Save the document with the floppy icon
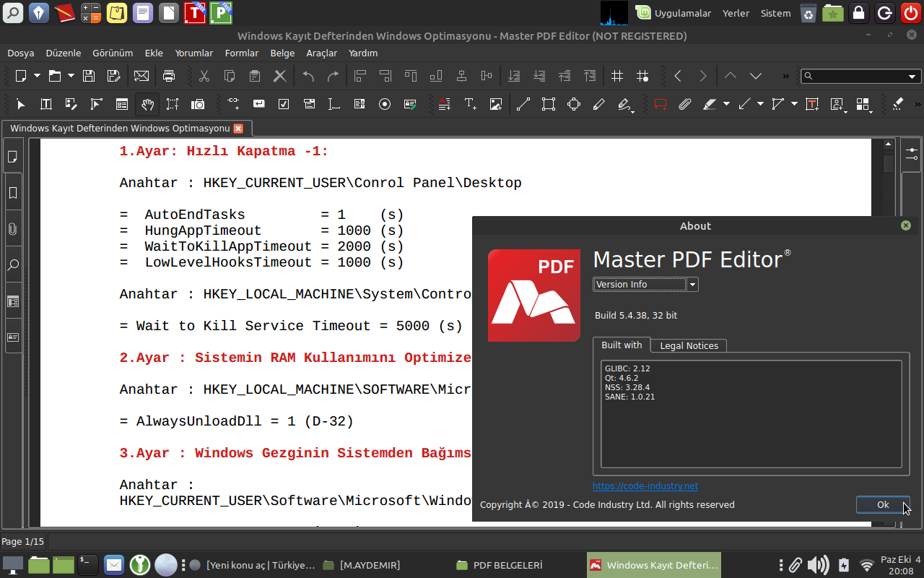 tap(89, 76)
